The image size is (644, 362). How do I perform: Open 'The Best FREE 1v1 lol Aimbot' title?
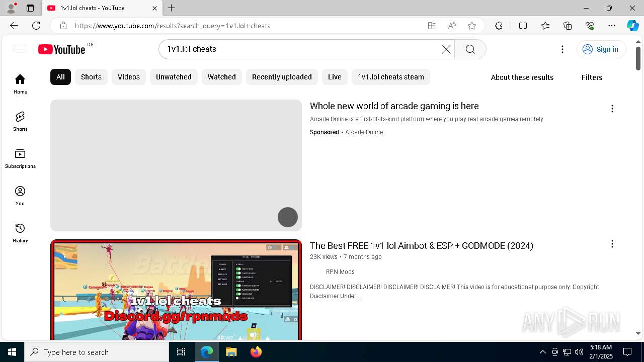[x=422, y=246]
